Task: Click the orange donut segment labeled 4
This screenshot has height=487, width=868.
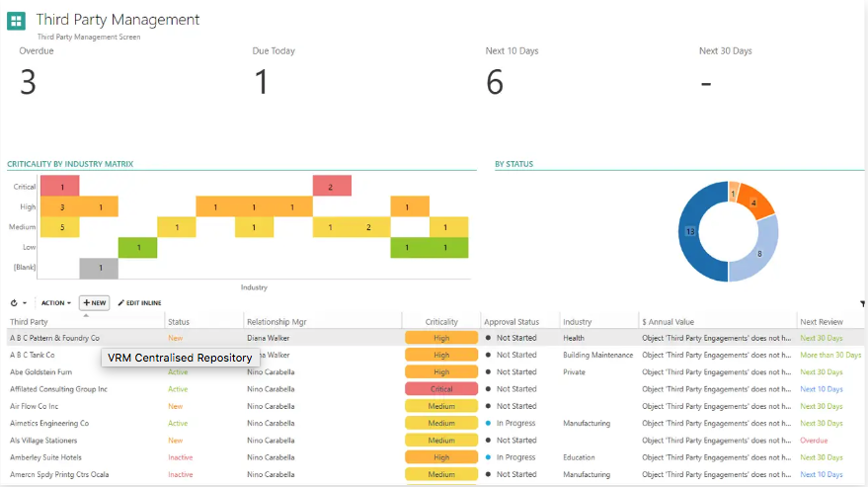Action: pos(756,202)
